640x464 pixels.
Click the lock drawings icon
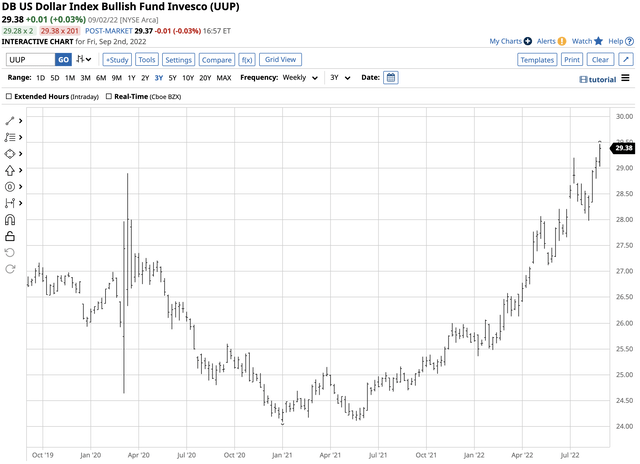(x=10, y=236)
